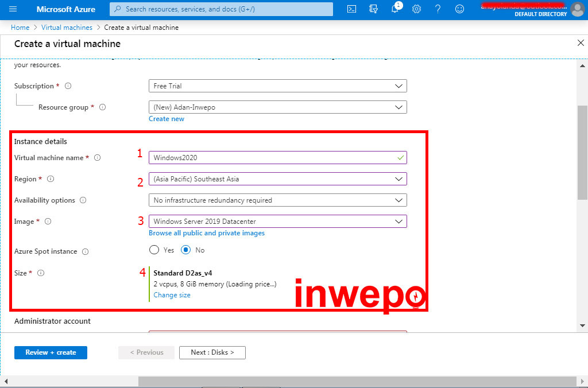Select No for Azure Spot instance
Viewport: 588px width, 388px height.
point(186,250)
